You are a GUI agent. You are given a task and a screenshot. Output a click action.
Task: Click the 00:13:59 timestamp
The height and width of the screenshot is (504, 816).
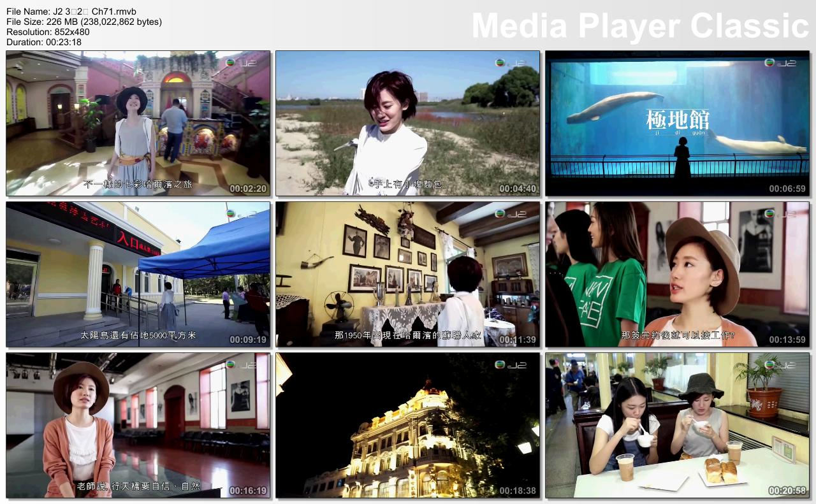(787, 340)
